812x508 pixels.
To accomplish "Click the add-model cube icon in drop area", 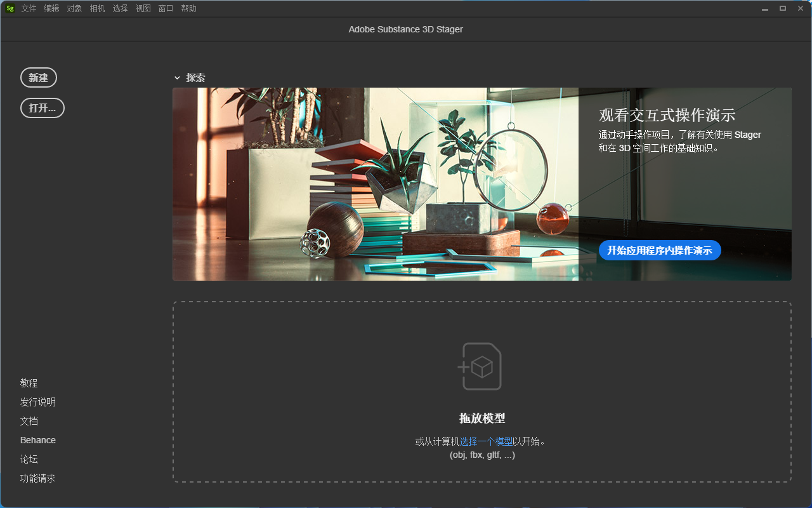I will point(480,366).
